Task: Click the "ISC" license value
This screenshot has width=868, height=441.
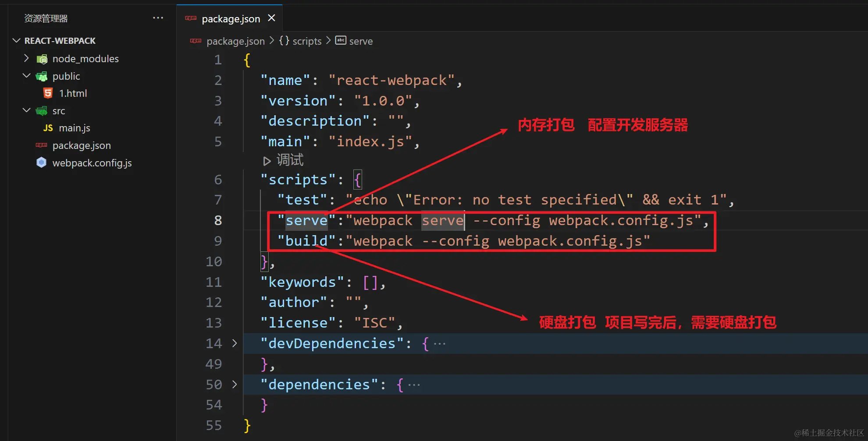Action: (375, 323)
